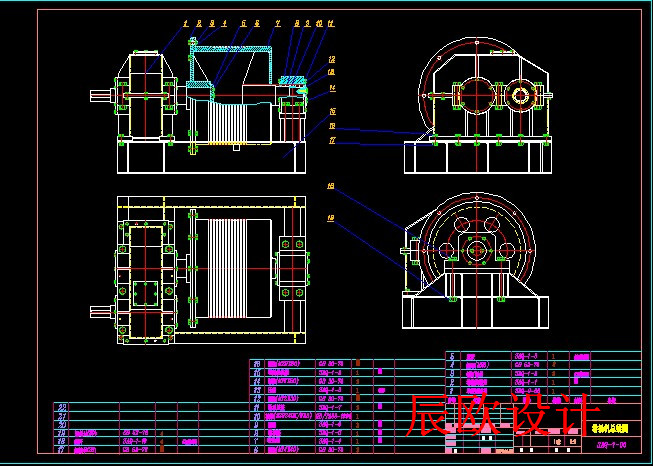Select balloon callout number 5
This screenshot has width=653, height=466.
pyautogui.click(x=244, y=24)
